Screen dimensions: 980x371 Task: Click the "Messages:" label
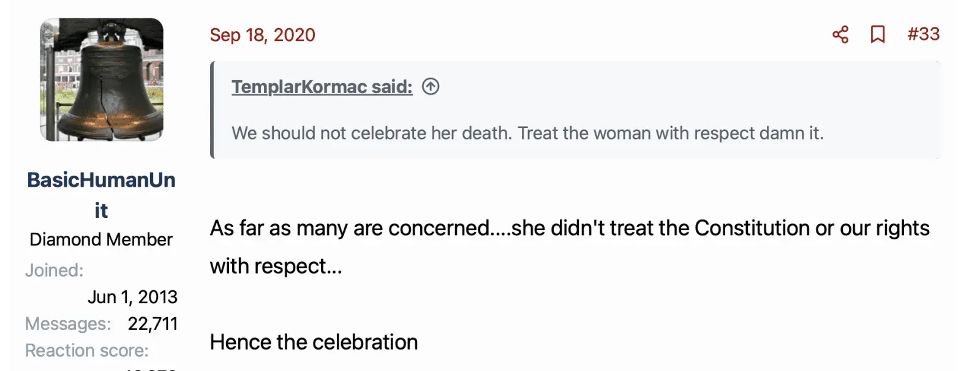[x=68, y=324]
